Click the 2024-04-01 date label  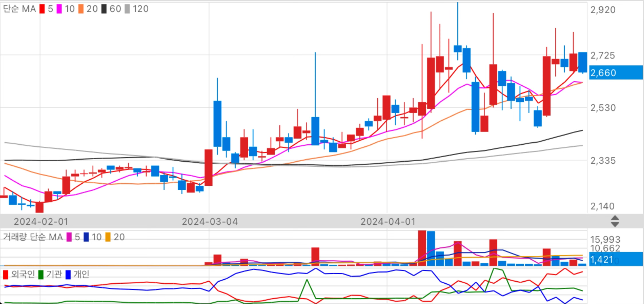click(388, 221)
